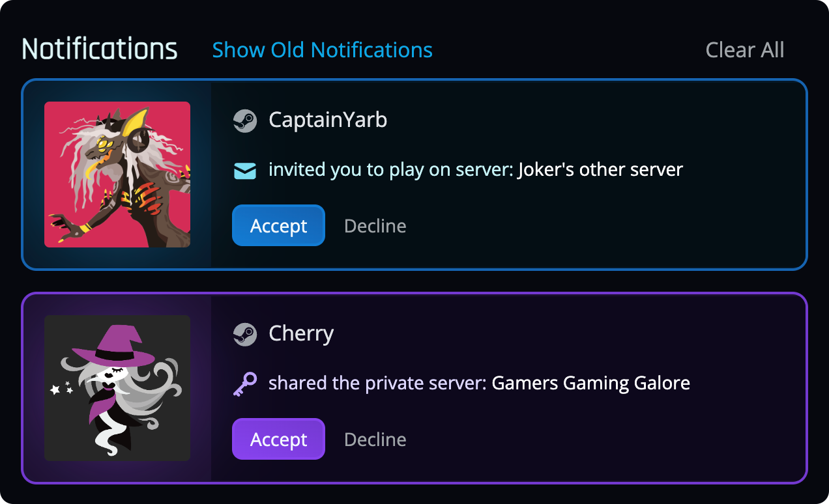
Task: Click the Steam icon beside CaptainYarb
Action: click(x=245, y=120)
